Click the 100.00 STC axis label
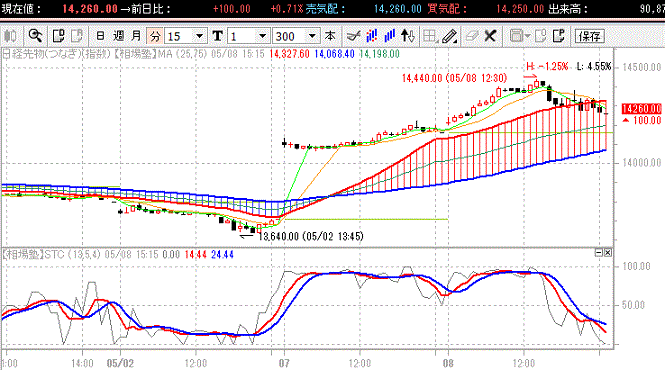Image resolution: width=665 pixels, height=370 pixels. (636, 266)
